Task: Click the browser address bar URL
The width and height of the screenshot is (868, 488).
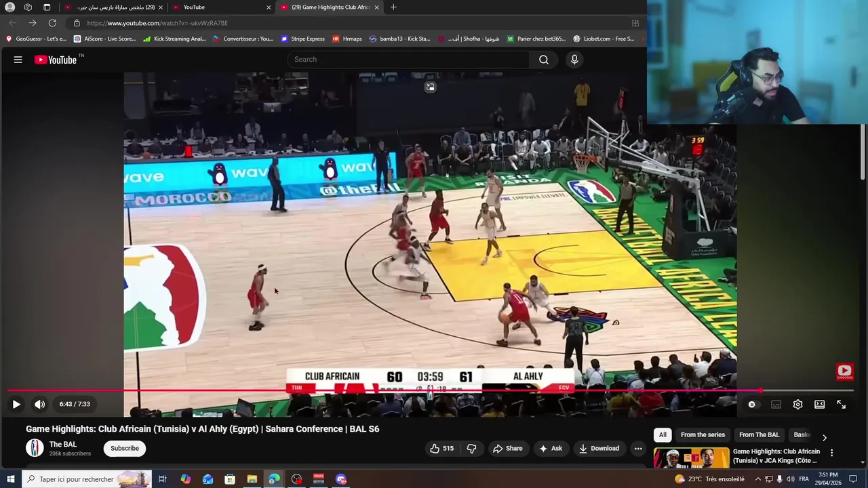Action: (x=157, y=23)
